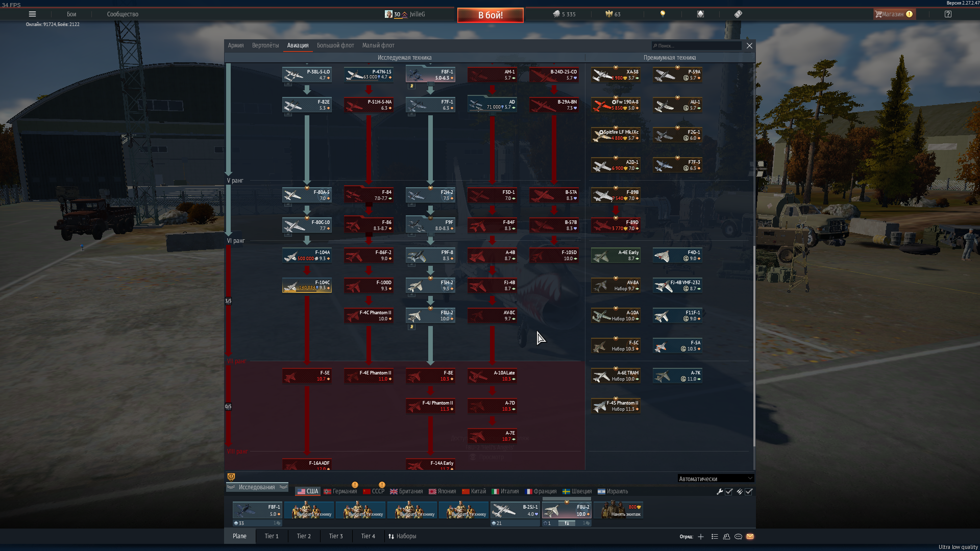Screen dimensions: 980x551
Task: Select the A-6E TRAM premium aircraft
Action: (616, 376)
